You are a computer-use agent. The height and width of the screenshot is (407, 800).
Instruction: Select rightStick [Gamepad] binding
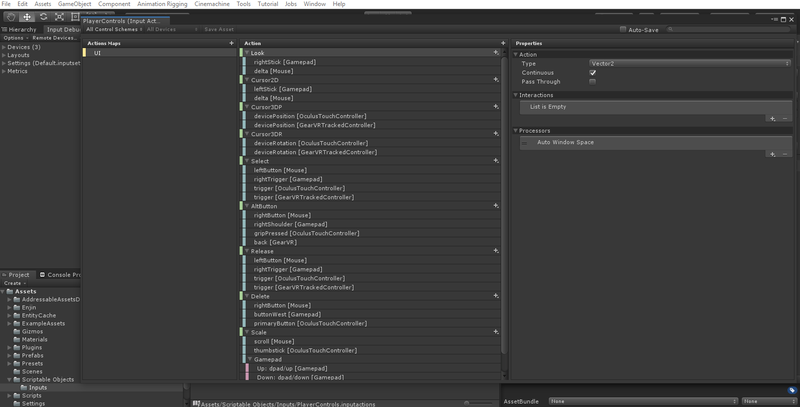(371, 62)
